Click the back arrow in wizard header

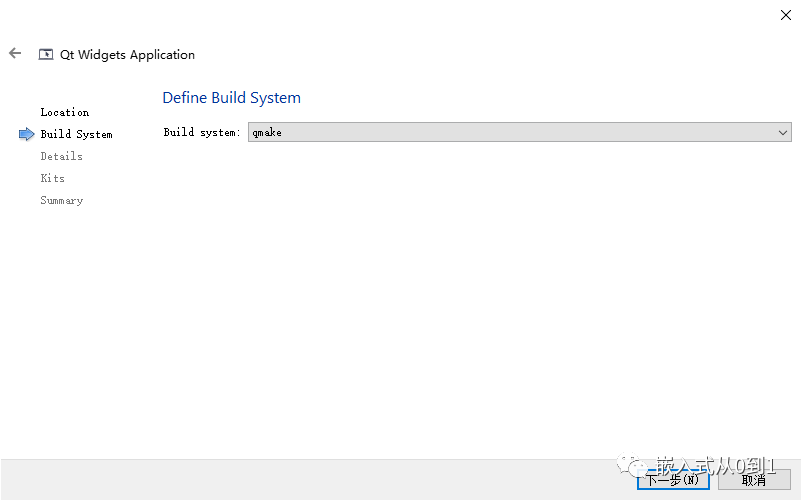click(15, 54)
